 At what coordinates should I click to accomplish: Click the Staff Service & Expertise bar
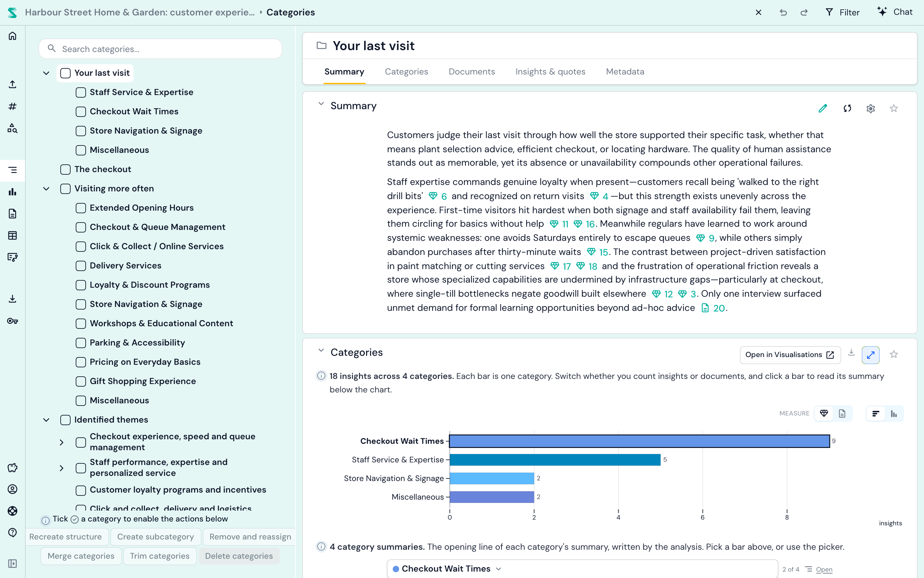(x=555, y=460)
